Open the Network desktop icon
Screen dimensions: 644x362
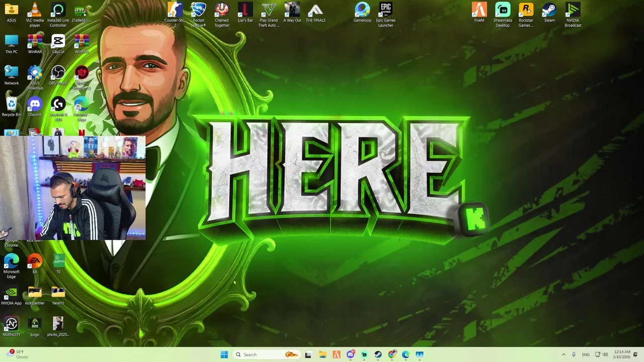click(x=11, y=75)
